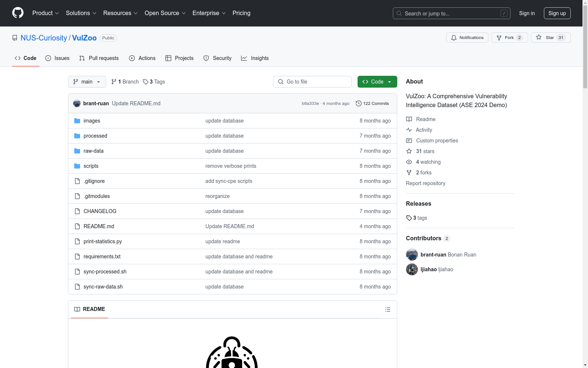The image size is (588, 368).
Task: Click the 'remove verbose prints' commit message
Action: coord(231,166)
